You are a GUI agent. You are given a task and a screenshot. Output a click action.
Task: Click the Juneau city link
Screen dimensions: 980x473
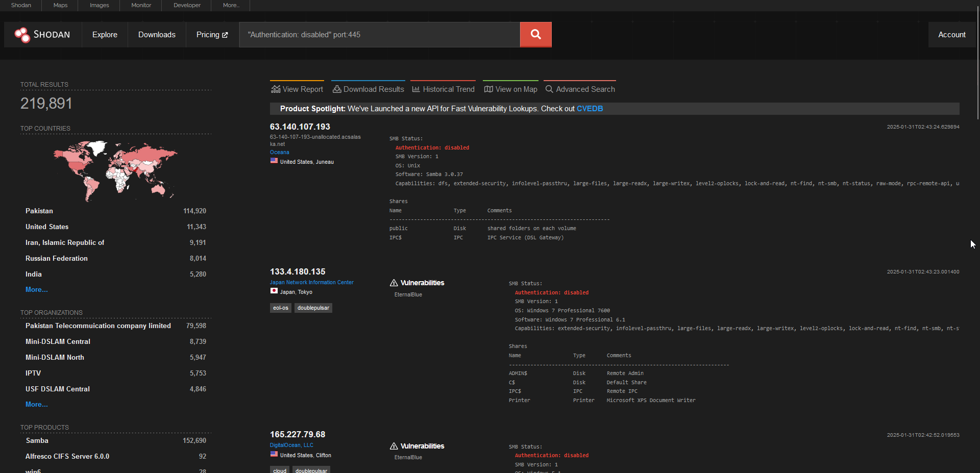tap(325, 162)
